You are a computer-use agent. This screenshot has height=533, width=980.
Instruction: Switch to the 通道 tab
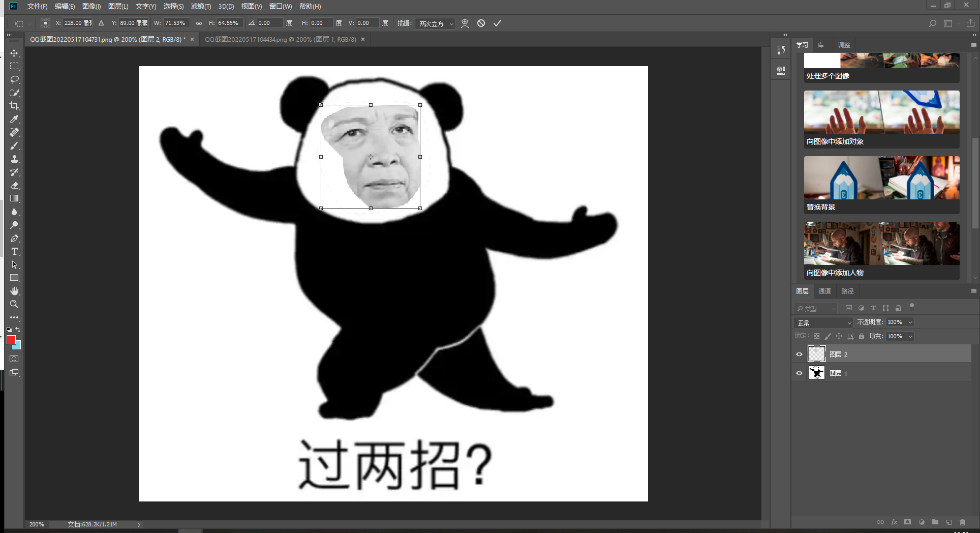[824, 291]
